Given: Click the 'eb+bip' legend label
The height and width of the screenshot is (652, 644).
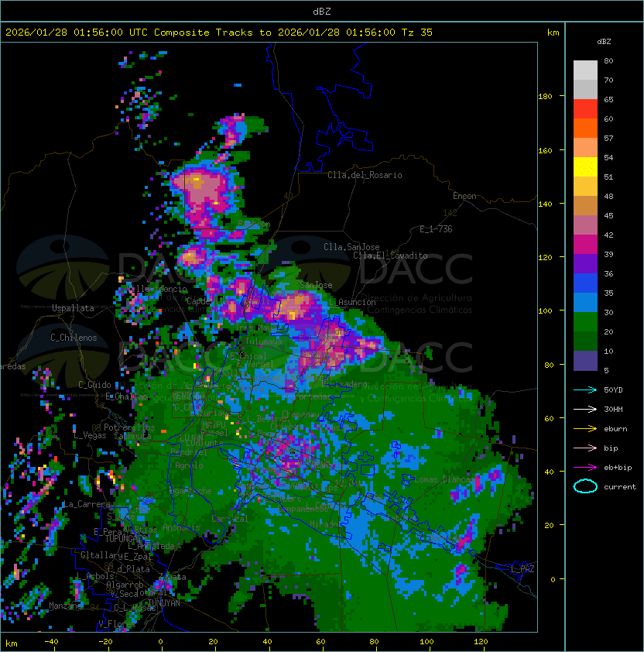Looking at the screenshot, I should coord(618,468).
